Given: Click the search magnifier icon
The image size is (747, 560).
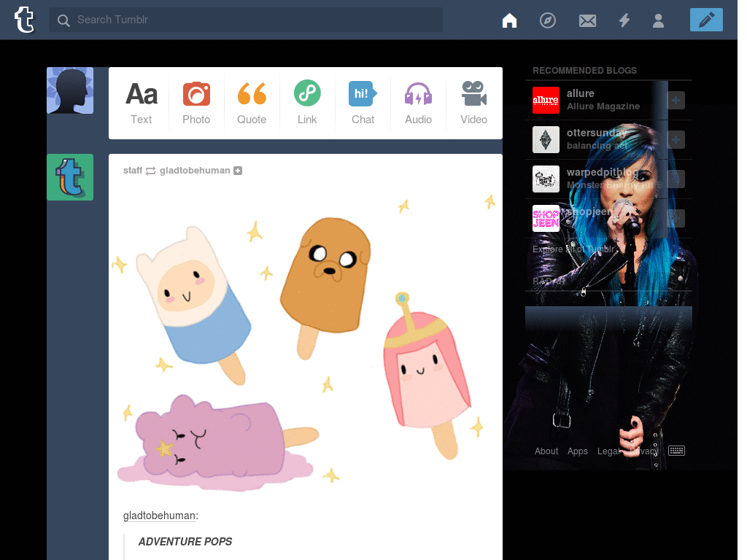Looking at the screenshot, I should click(63, 20).
